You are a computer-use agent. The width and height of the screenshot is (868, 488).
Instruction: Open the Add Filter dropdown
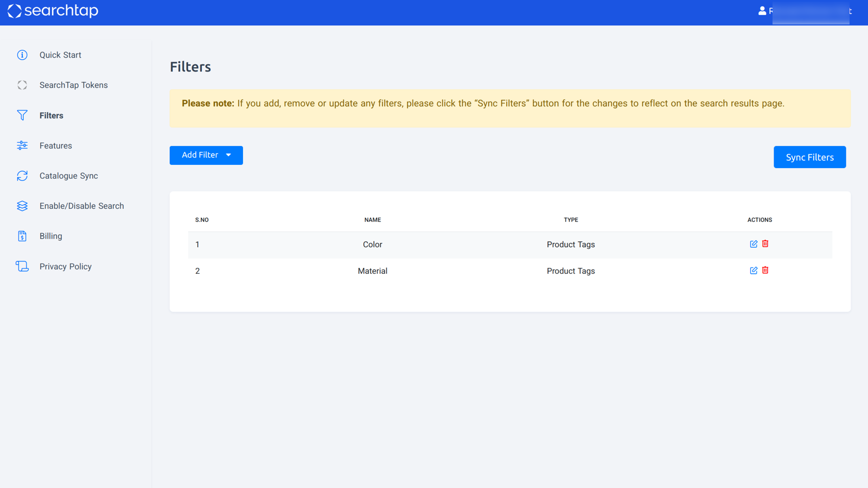tap(206, 155)
